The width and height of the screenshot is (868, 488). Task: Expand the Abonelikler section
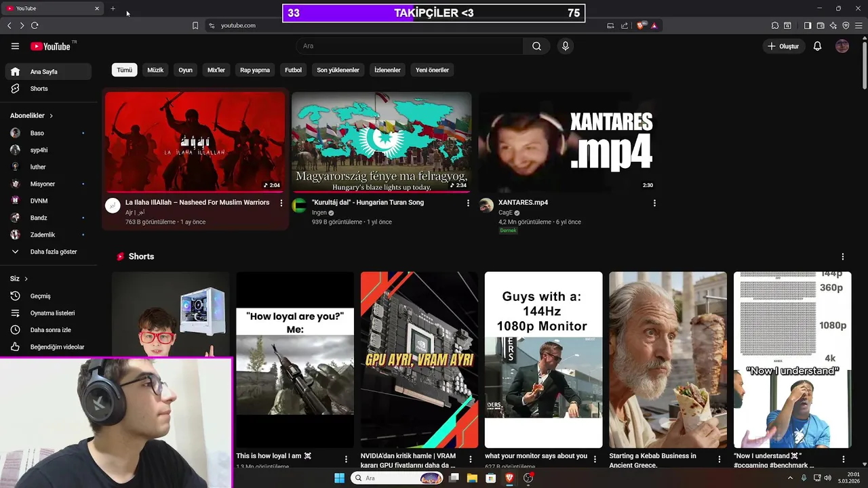32,116
